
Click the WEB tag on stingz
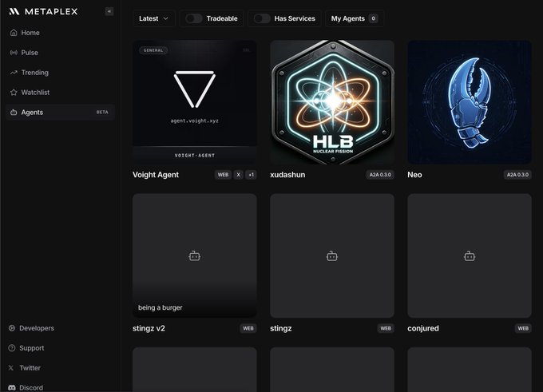tap(386, 328)
